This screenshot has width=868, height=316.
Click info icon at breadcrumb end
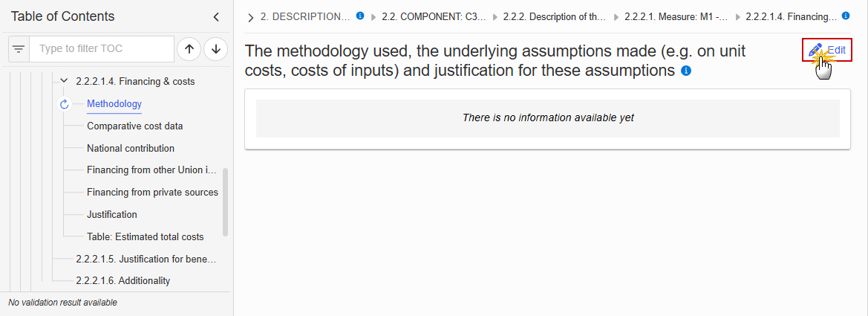[845, 16]
